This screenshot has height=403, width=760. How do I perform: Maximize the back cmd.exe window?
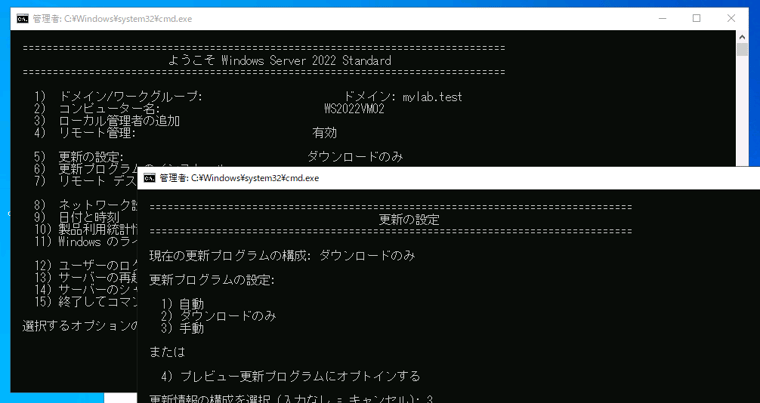pyautogui.click(x=697, y=18)
